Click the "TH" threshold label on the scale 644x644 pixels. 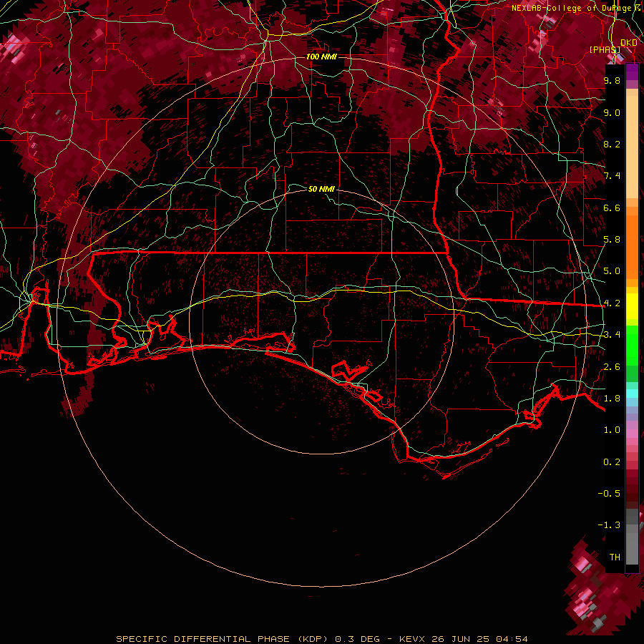point(615,557)
